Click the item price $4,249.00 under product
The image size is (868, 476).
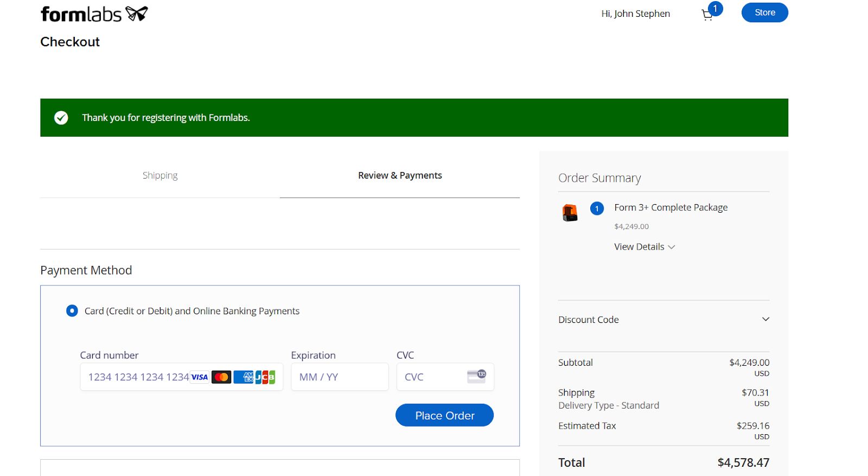631,226
